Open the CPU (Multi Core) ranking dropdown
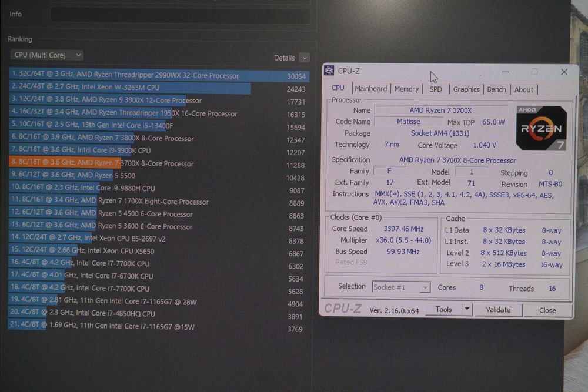Image resolution: width=588 pixels, height=392 pixels. pos(47,55)
